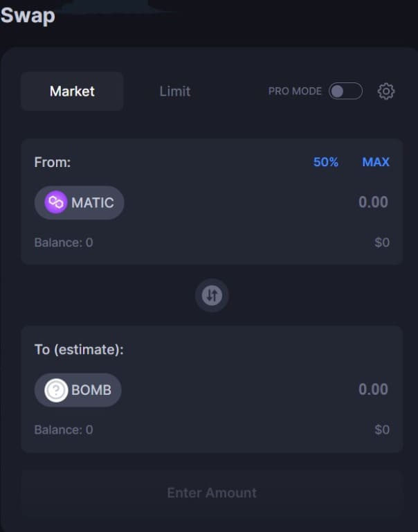Focus the From amount 0.00 field
This screenshot has width=418, height=532.
[373, 202]
